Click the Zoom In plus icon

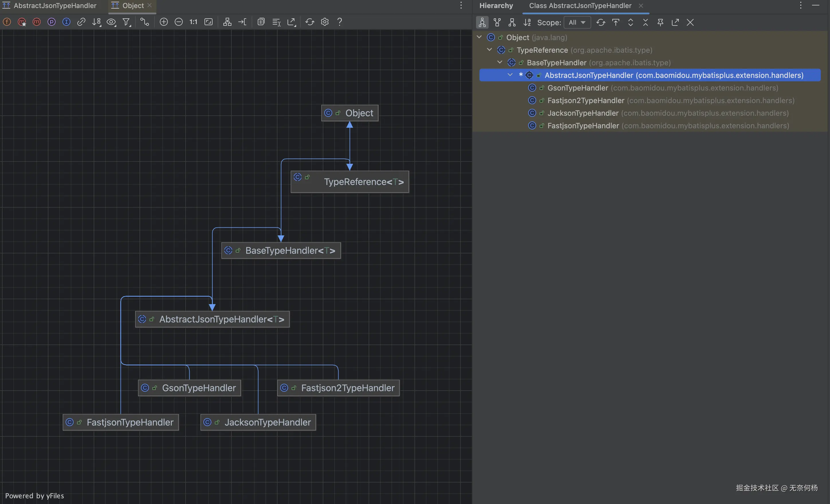[x=164, y=22]
